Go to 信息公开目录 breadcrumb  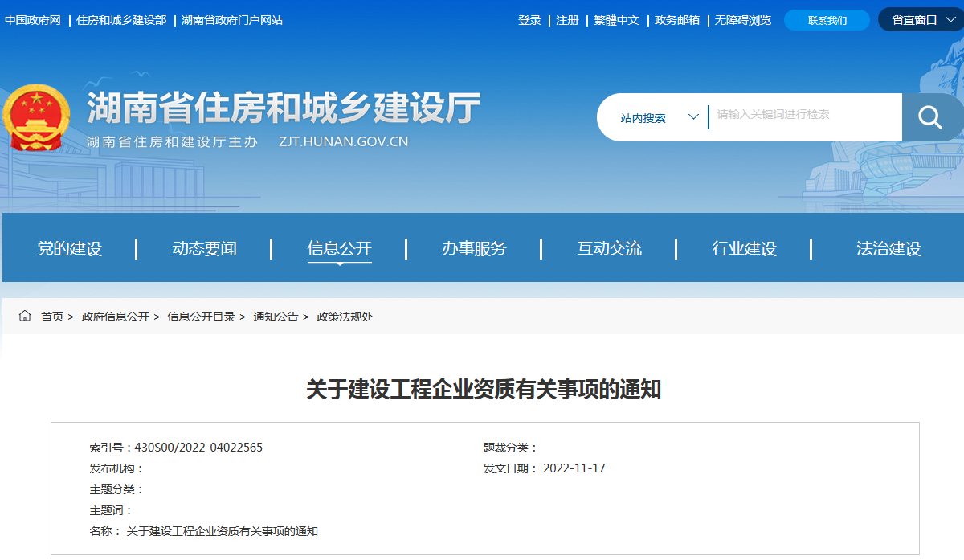tap(201, 317)
